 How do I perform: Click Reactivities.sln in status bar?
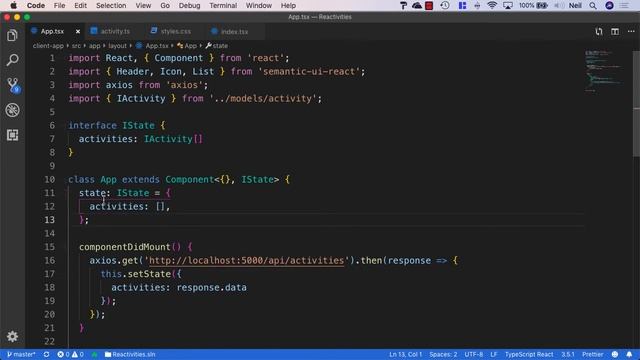[x=130, y=354]
